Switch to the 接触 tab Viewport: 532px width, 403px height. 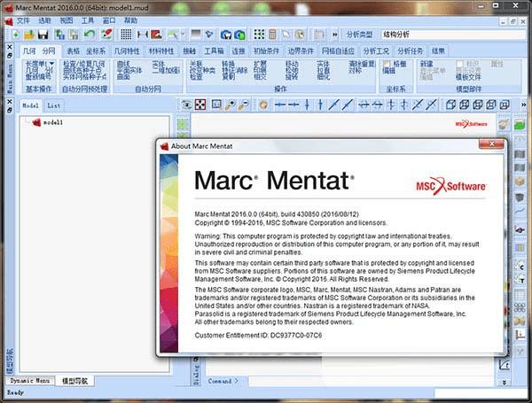(190, 51)
